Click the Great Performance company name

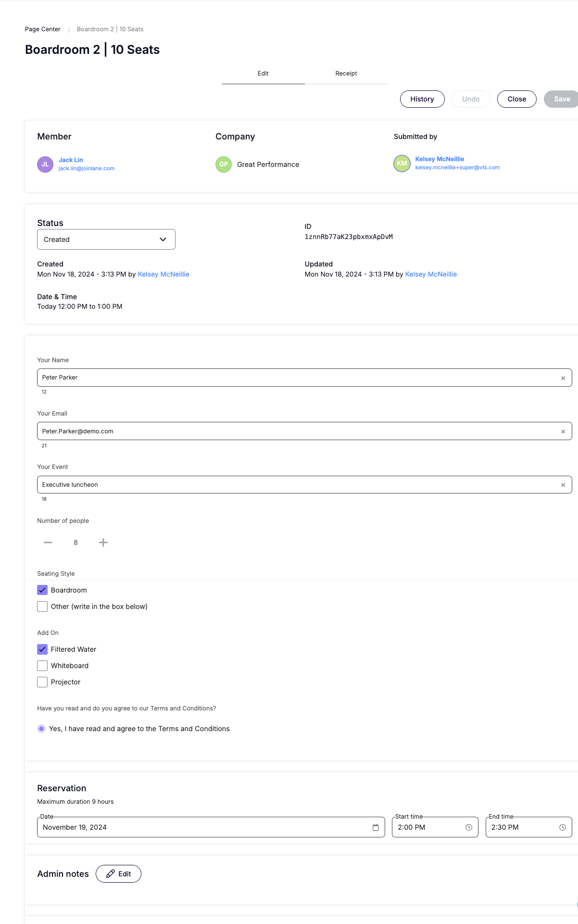click(268, 165)
